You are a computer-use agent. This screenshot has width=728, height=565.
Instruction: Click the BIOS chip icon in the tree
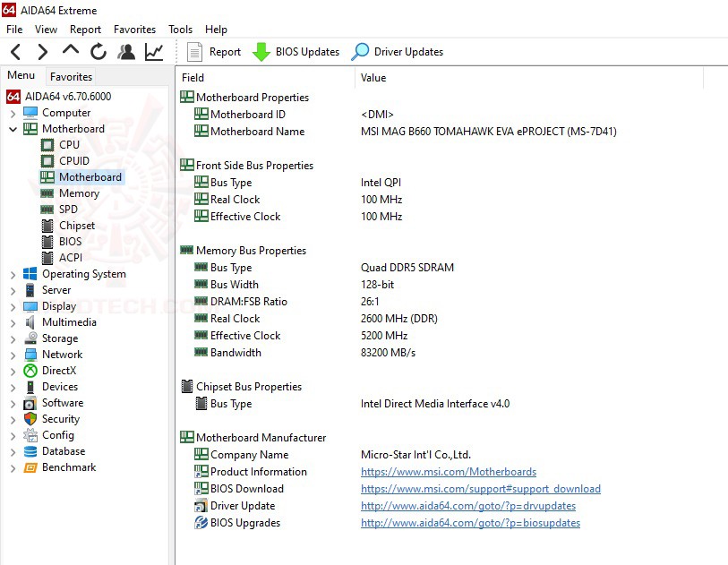click(x=47, y=242)
